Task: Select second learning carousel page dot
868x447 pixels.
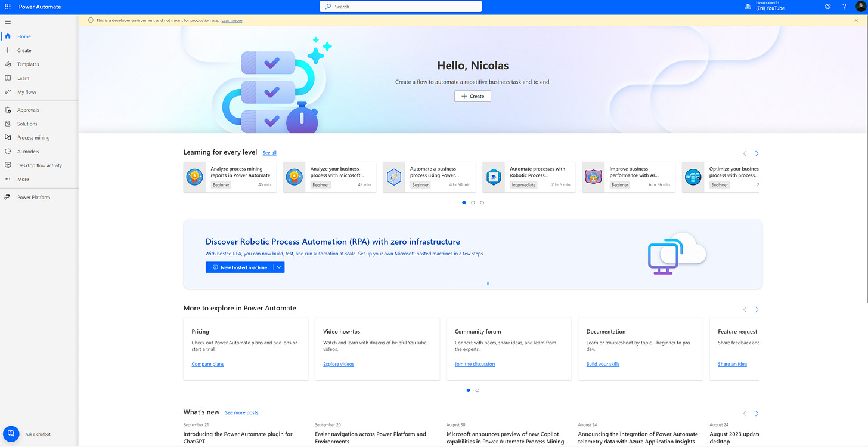Action: [x=473, y=202]
